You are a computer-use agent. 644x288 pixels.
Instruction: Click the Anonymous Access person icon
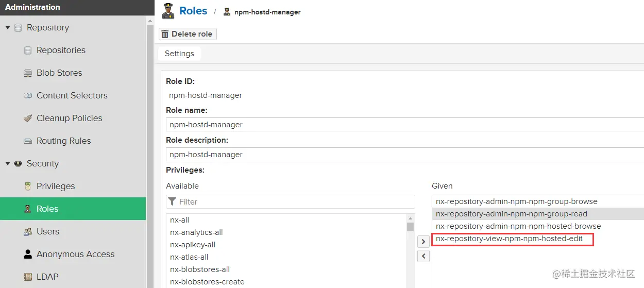coord(28,255)
